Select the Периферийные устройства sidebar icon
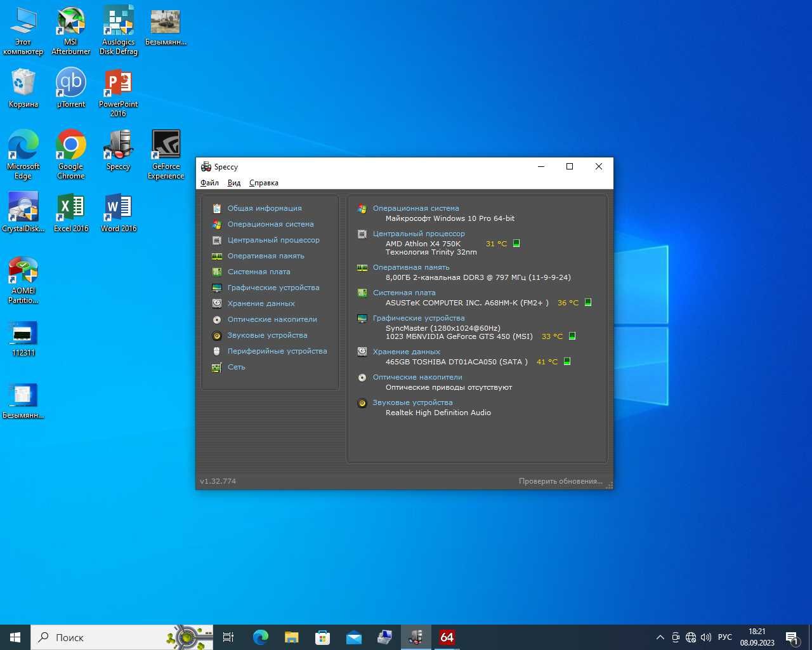Image resolution: width=812 pixels, height=650 pixels. (x=217, y=351)
